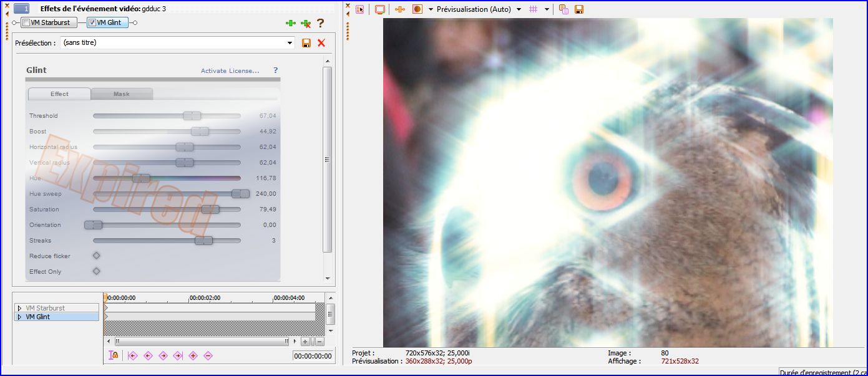Zoom in the keyframe timeline with plus
This screenshot has width=868, height=376.
tap(305, 341)
